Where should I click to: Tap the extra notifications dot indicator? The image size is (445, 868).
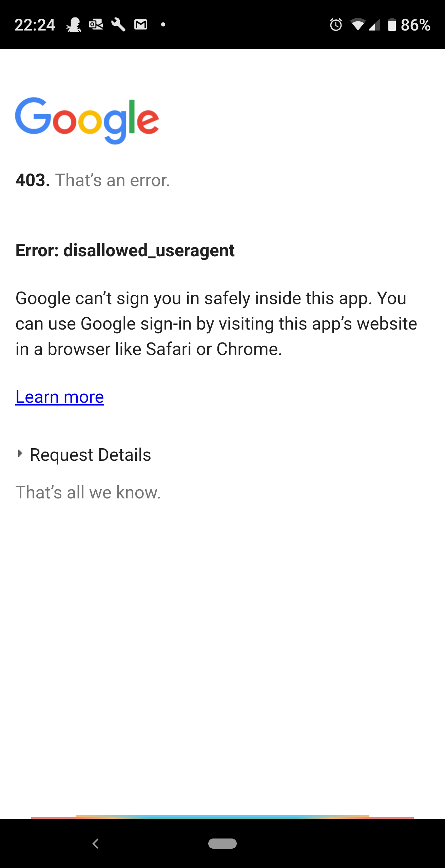[163, 24]
